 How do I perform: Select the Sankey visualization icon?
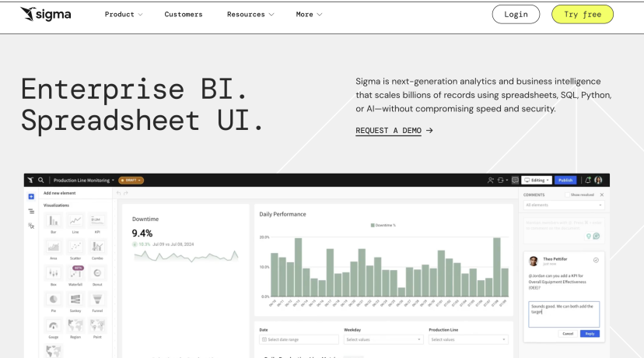tap(75, 300)
